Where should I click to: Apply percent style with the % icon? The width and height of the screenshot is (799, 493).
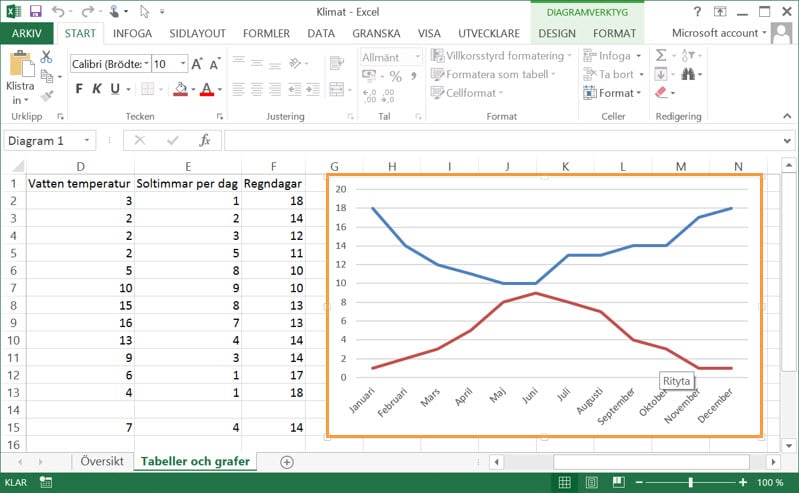(395, 76)
